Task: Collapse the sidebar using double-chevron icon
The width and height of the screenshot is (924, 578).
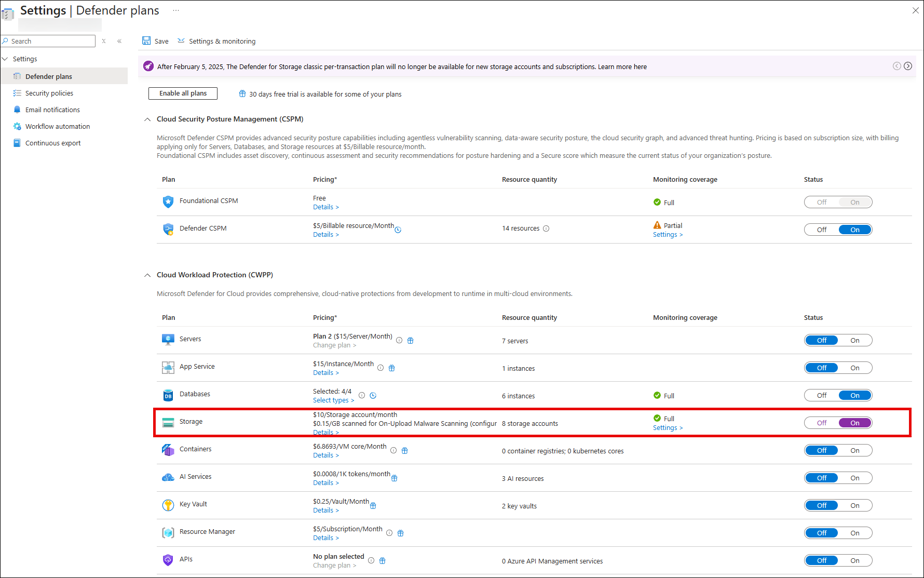Action: point(119,41)
